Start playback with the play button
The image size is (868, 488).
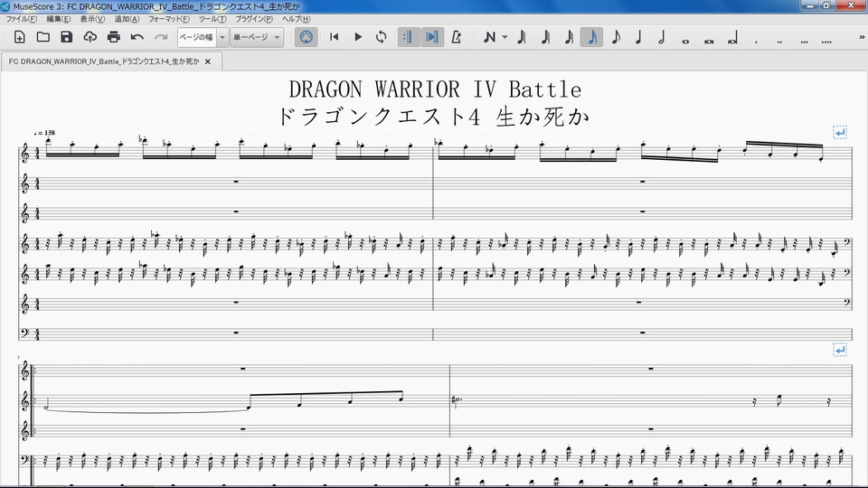pyautogui.click(x=358, y=37)
